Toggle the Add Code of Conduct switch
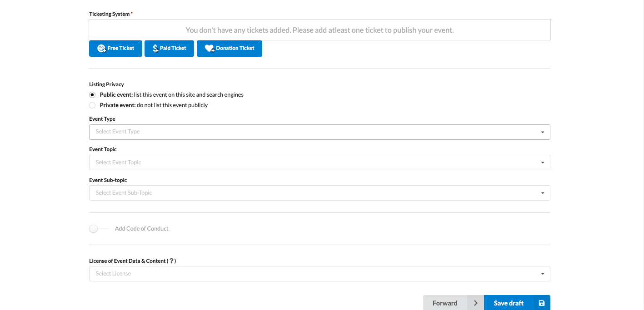The width and height of the screenshot is (644, 310). point(99,229)
